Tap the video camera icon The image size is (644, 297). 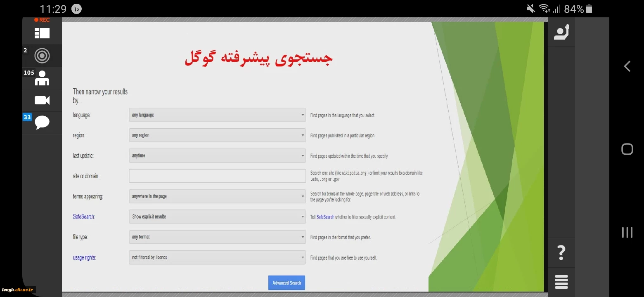tap(42, 100)
